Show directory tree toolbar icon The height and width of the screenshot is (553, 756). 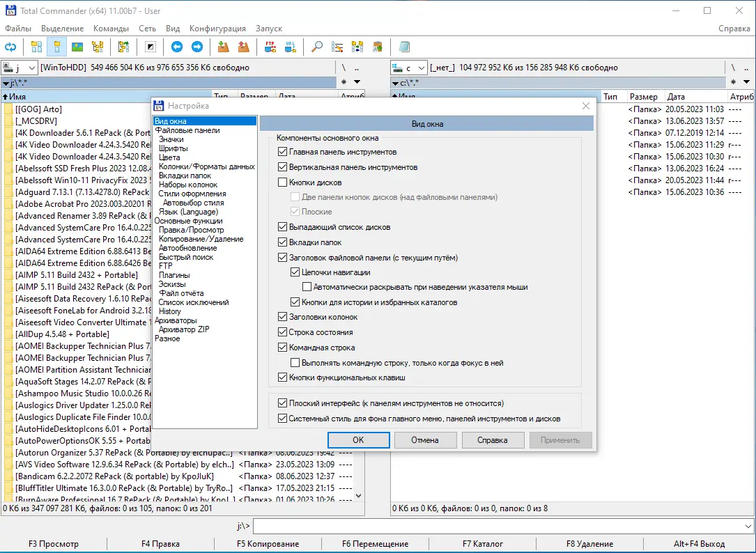[x=98, y=47]
